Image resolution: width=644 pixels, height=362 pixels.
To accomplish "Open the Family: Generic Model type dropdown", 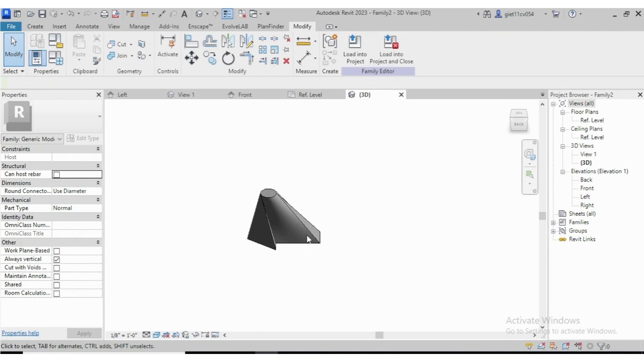I will click(32, 139).
